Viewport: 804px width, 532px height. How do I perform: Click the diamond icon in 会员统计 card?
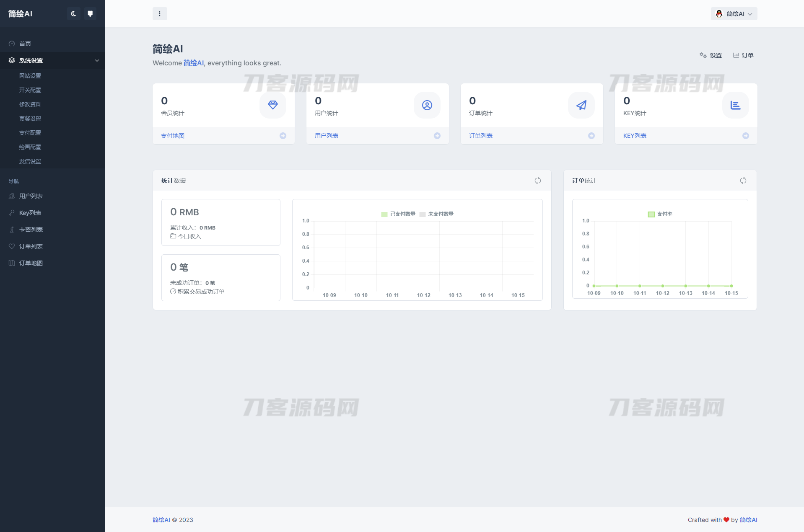pyautogui.click(x=273, y=105)
